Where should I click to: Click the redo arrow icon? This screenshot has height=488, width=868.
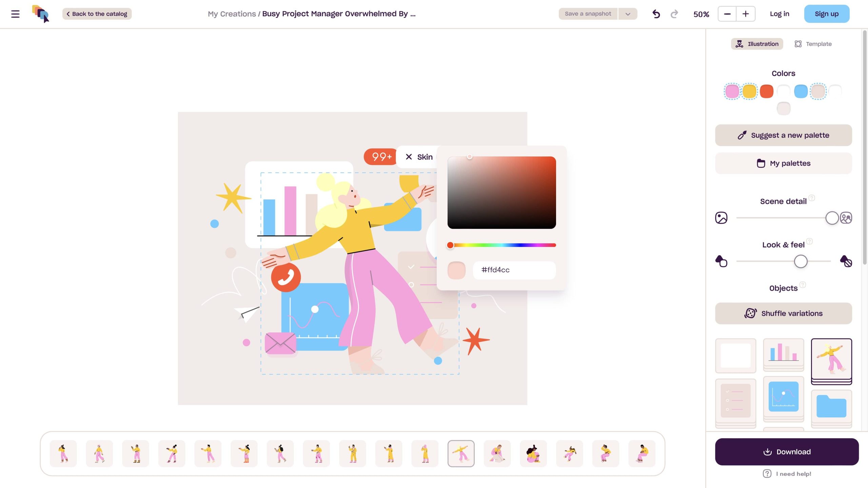pos(674,14)
